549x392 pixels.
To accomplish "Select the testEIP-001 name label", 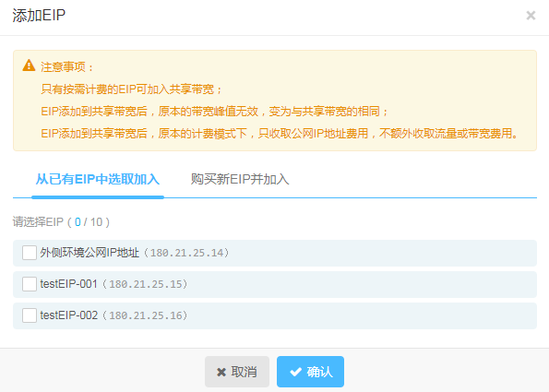I will [x=68, y=284].
